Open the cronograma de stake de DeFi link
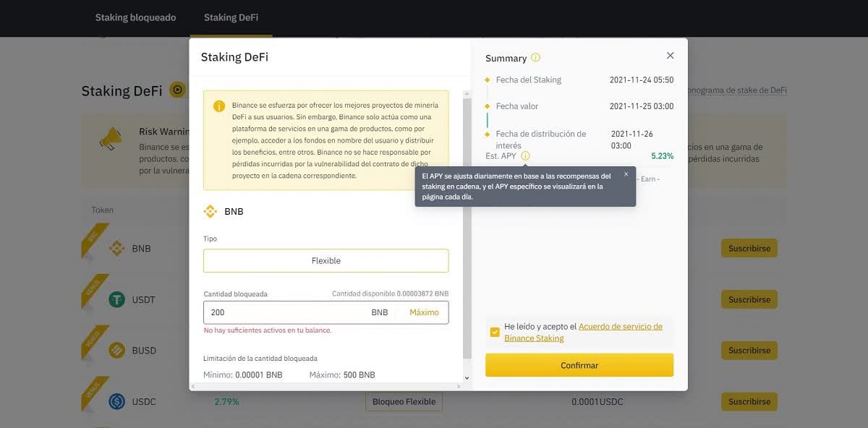Image resolution: width=868 pixels, height=428 pixels. pyautogui.click(x=737, y=90)
